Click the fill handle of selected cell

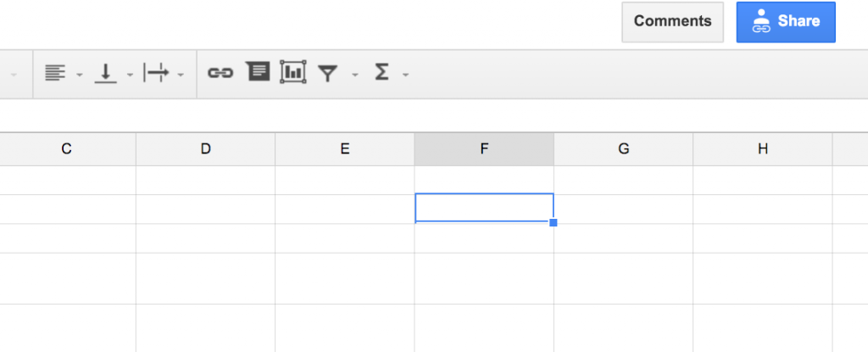[553, 222]
